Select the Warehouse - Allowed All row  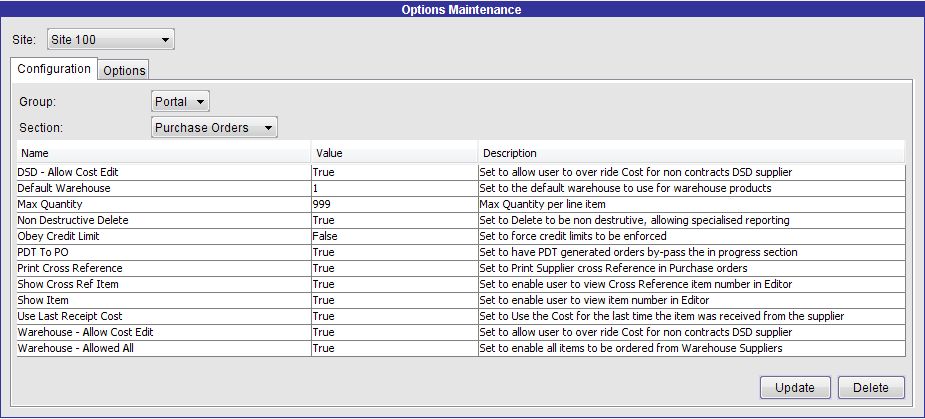coord(461,348)
